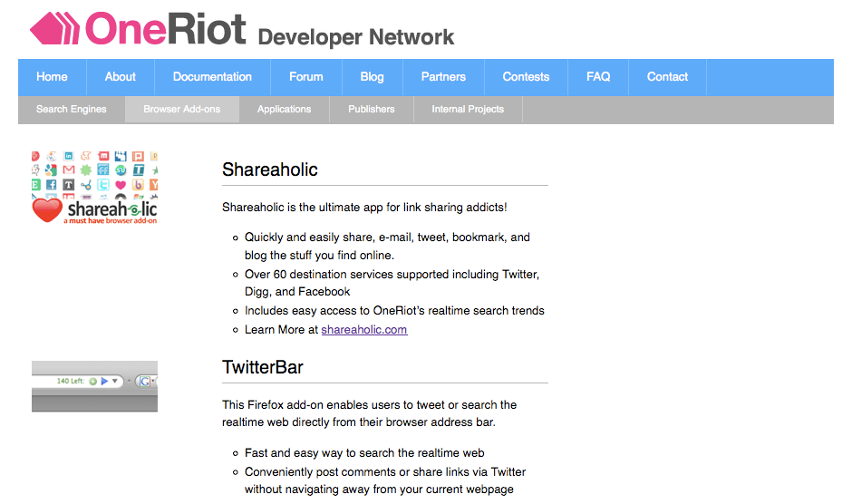Visit the Forum section

point(306,77)
